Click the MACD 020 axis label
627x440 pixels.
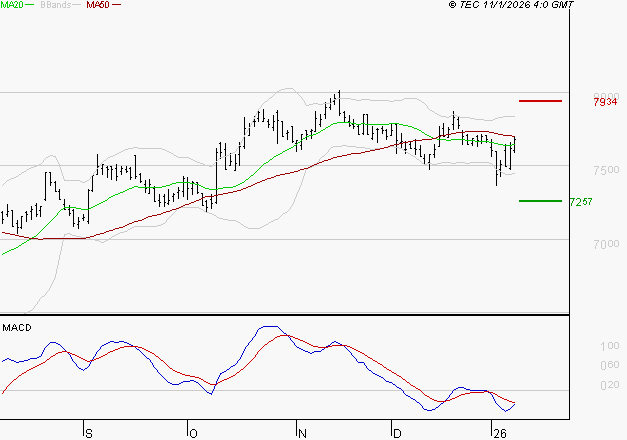610,385
